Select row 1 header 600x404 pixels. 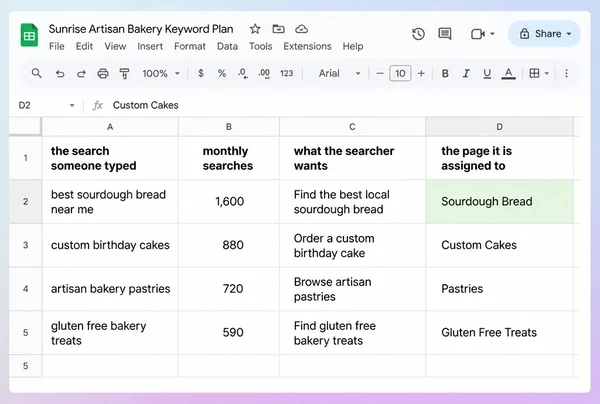25,158
